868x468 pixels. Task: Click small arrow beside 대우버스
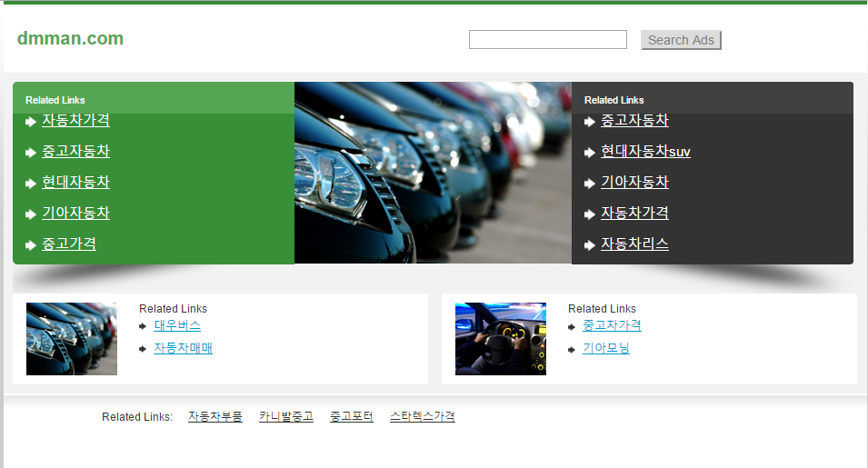143,327
